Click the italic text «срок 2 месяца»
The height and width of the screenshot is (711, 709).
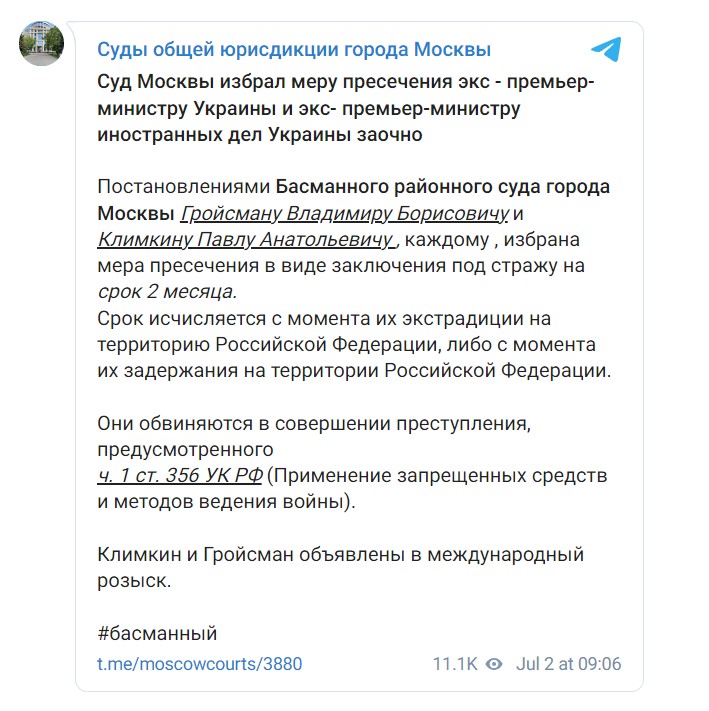pyautogui.click(x=167, y=292)
